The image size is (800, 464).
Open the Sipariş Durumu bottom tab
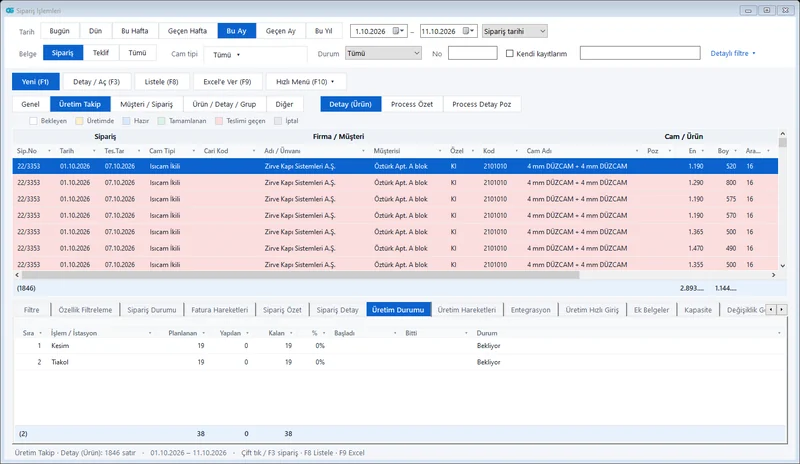click(x=152, y=310)
